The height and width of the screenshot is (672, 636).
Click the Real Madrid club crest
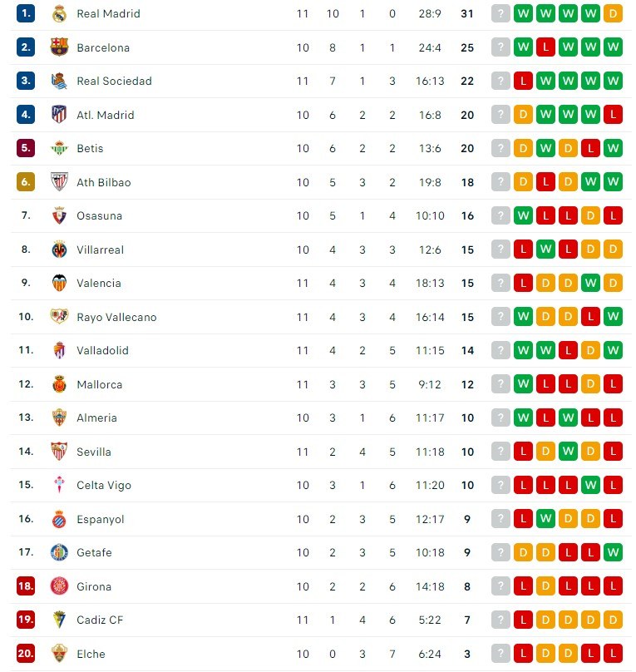[x=59, y=13]
